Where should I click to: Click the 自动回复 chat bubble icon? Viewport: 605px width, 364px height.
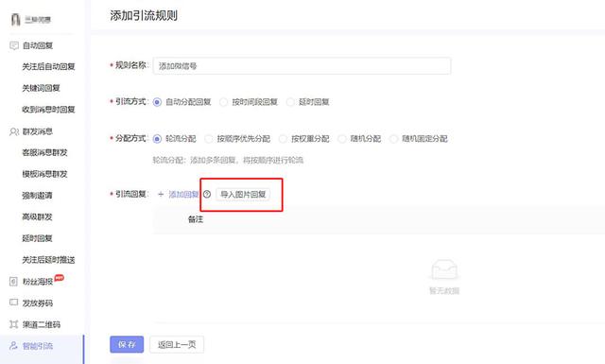pyautogui.click(x=14, y=46)
